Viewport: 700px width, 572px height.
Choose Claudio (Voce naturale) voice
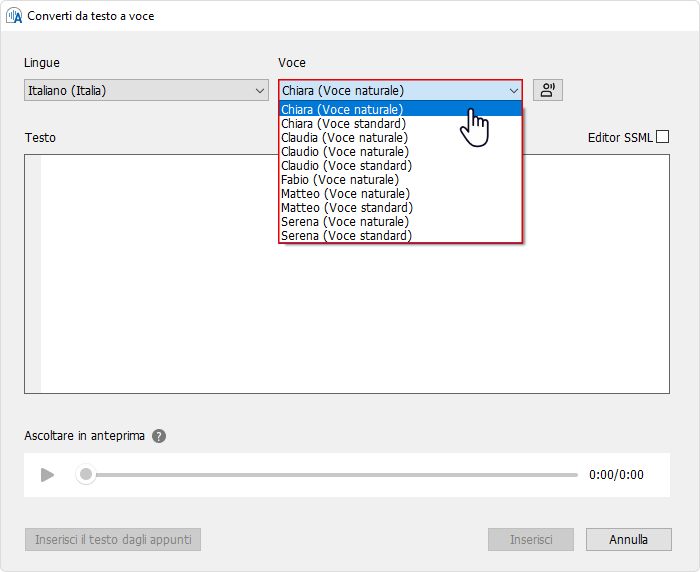point(400,151)
